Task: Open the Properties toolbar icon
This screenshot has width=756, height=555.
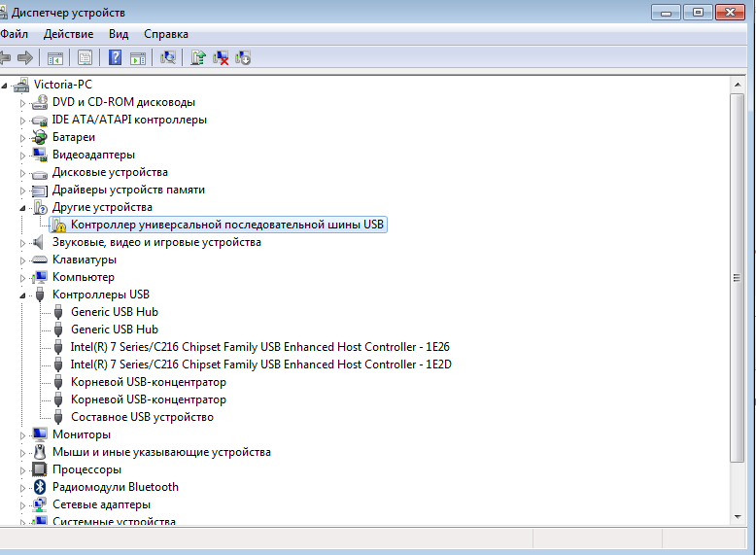Action: [x=86, y=58]
